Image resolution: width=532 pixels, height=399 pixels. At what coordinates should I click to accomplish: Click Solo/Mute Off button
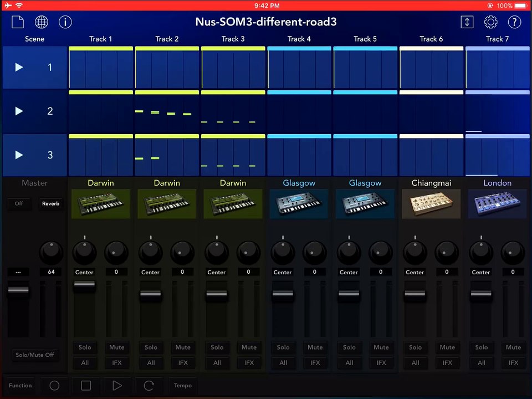click(x=34, y=355)
